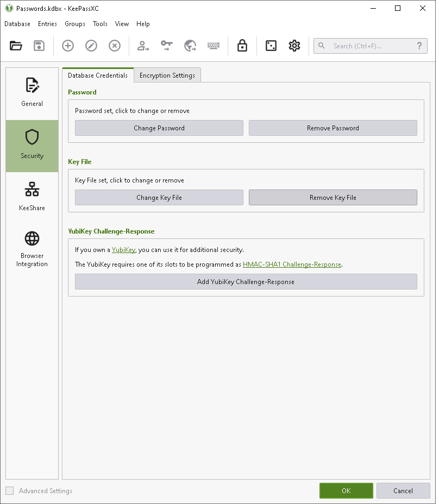Click Add YubiKey Challenge-Response button
This screenshot has height=504, width=439.
(246, 281)
